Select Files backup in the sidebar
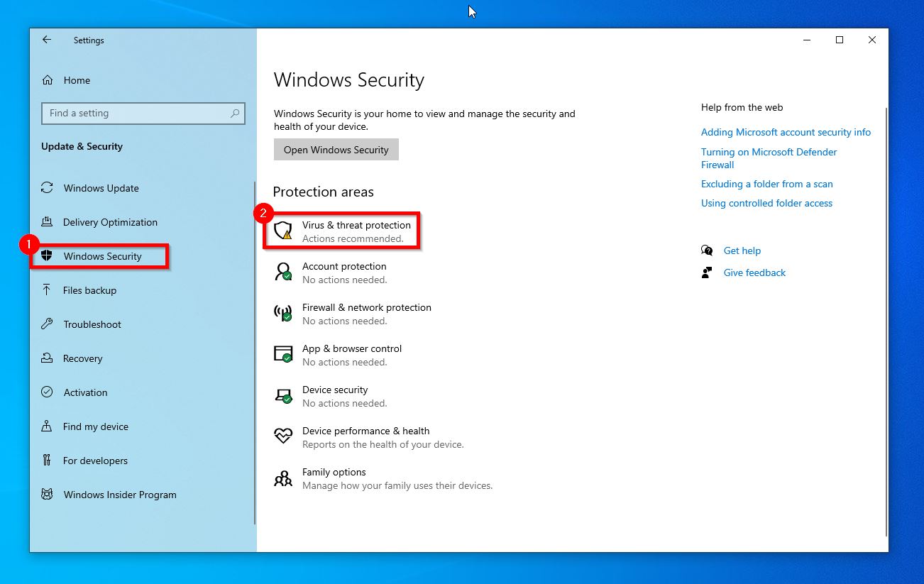 (x=89, y=290)
